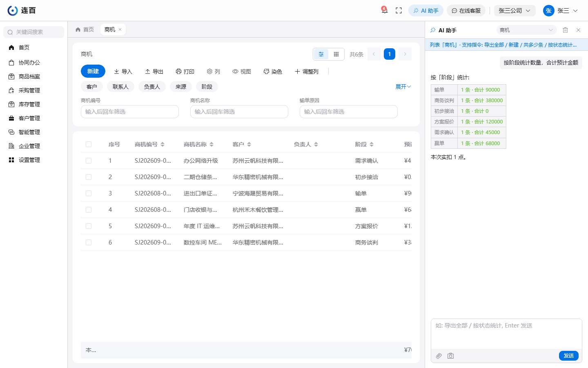Close the 商机 tab

tap(120, 29)
